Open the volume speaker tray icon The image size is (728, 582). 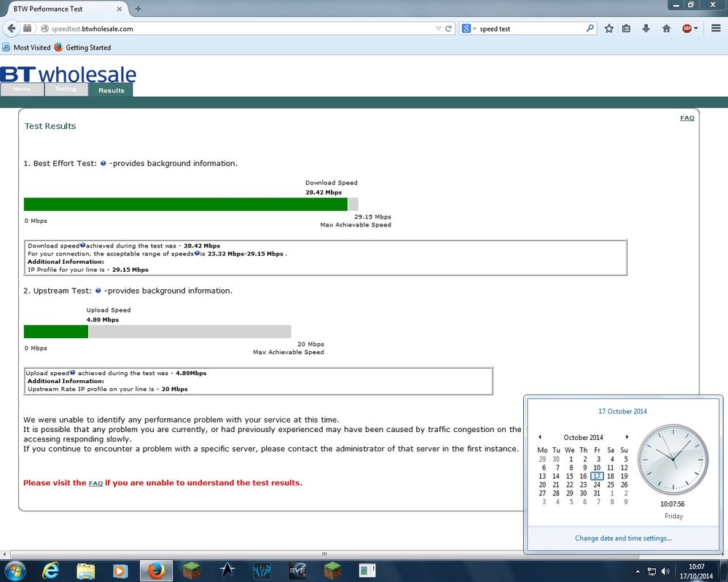pos(665,571)
